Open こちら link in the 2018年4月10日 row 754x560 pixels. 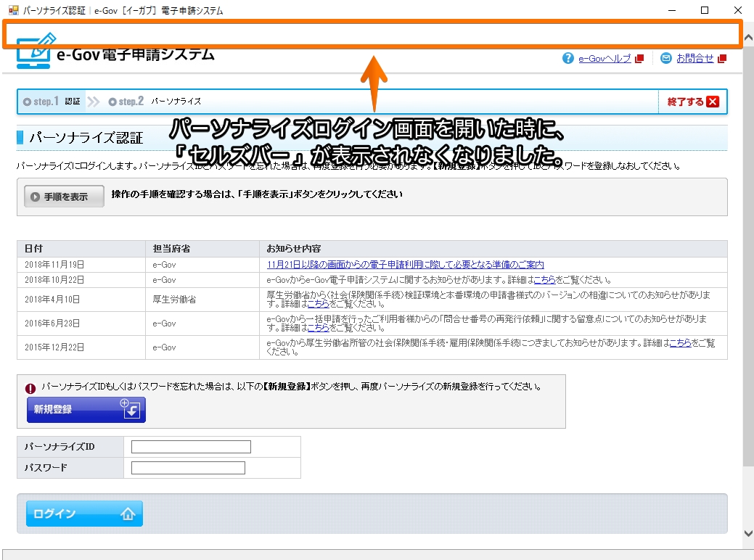click(318, 304)
